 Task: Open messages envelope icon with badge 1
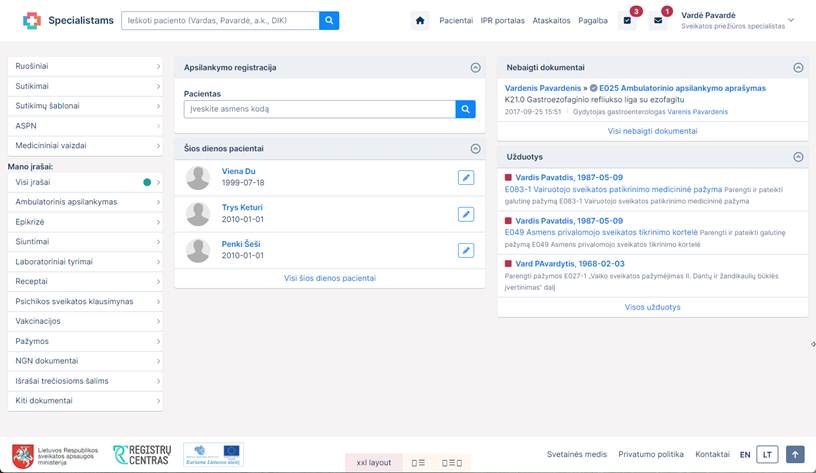tap(658, 21)
